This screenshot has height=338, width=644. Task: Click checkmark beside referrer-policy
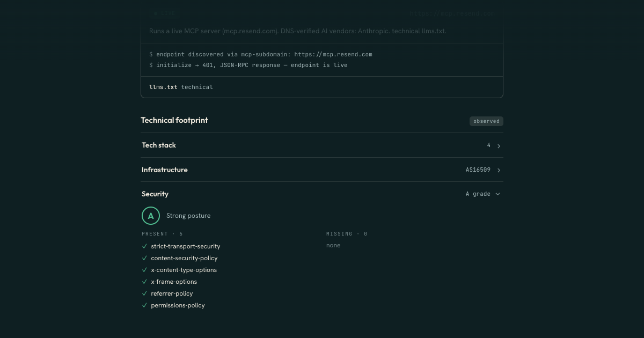[144, 293]
